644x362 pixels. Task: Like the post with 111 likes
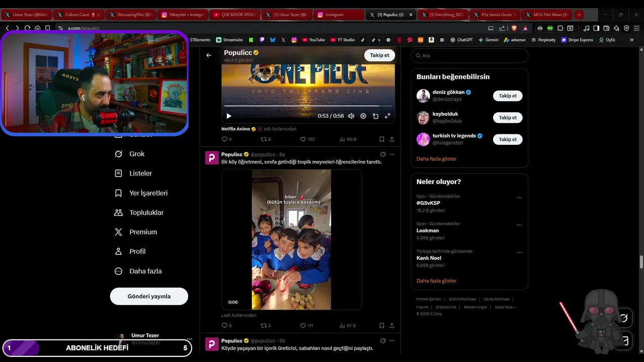[306, 326]
